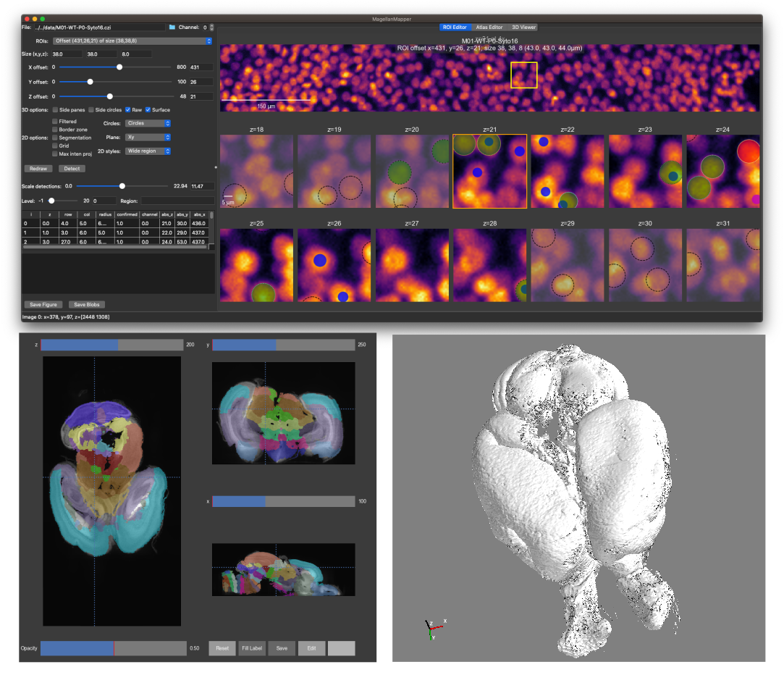Viewport: 784px width, 675px height.
Task: Click Save Blobs at the bottom left
Action: click(x=86, y=304)
